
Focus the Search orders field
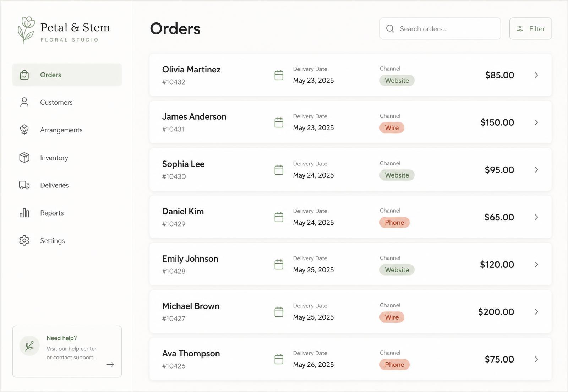click(x=440, y=29)
